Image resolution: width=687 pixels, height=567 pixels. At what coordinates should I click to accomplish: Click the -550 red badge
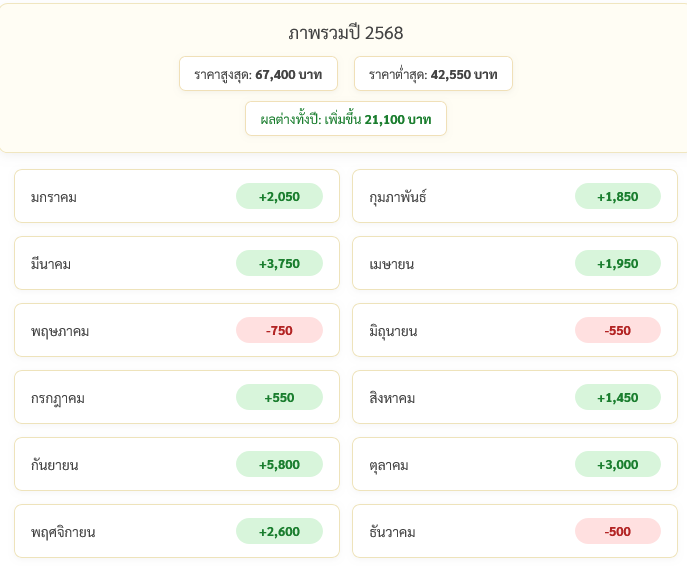coord(617,331)
